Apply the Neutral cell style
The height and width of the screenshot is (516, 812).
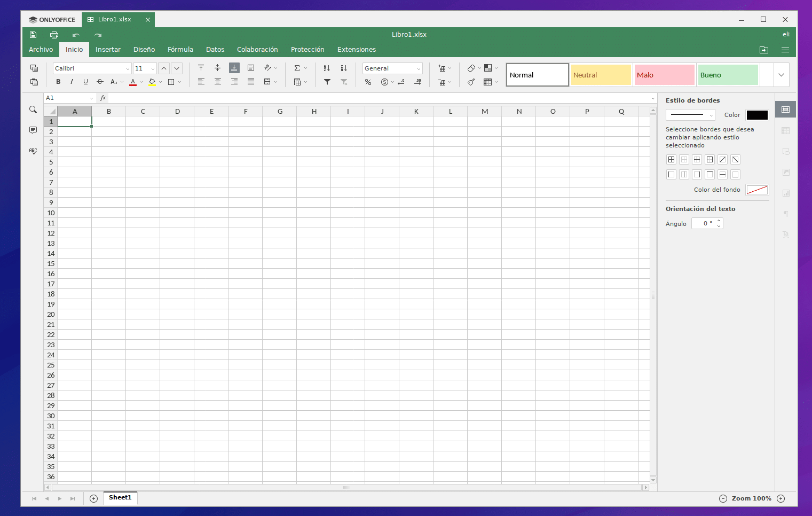601,75
